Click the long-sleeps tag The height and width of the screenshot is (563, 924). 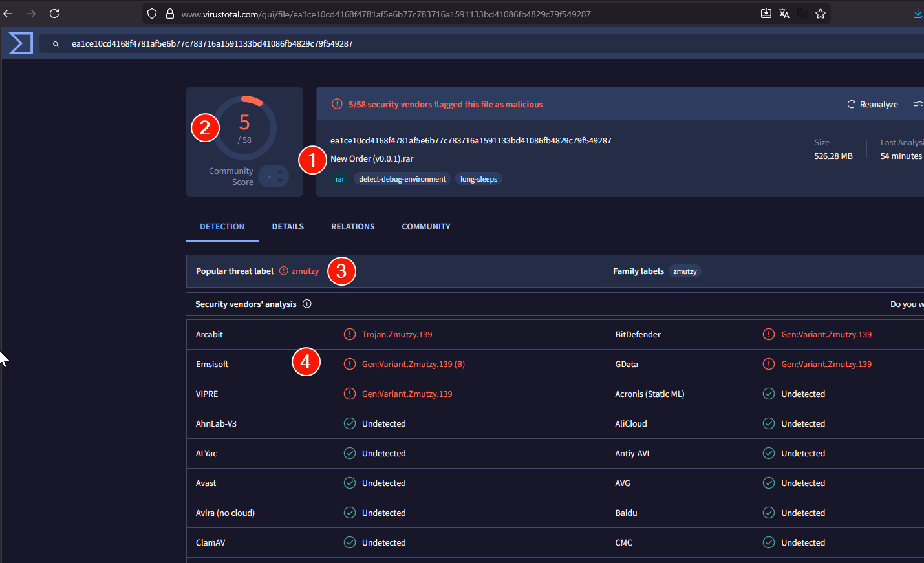point(478,179)
